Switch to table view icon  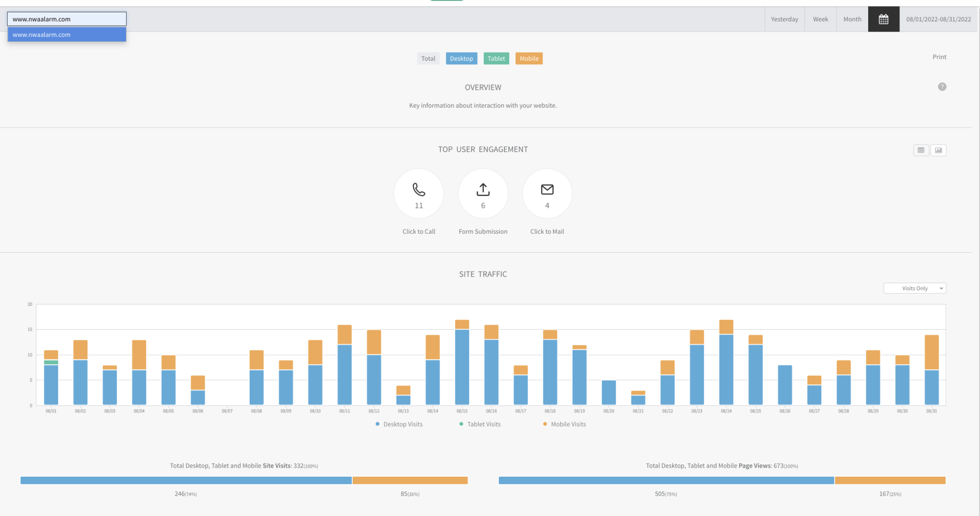[x=921, y=150]
